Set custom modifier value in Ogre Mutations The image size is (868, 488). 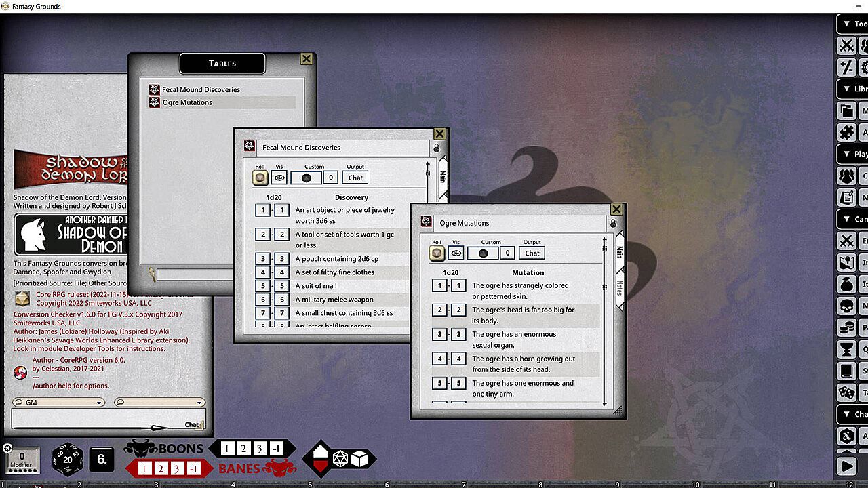pos(507,253)
